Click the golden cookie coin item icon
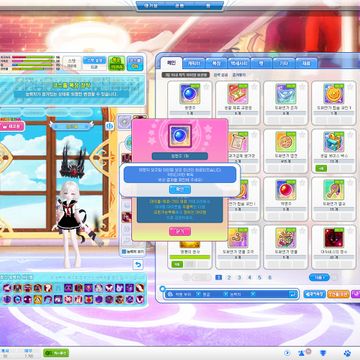Screen dimensions: 360x360 [334, 94]
